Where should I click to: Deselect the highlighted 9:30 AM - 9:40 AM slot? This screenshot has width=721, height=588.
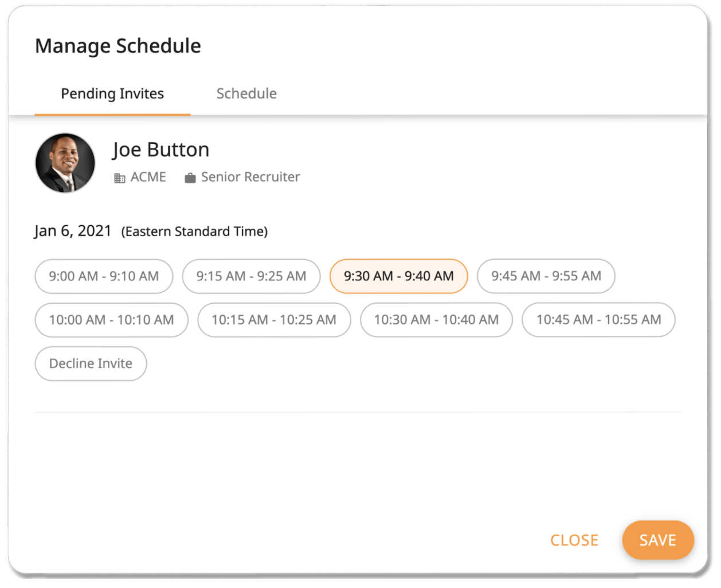pyautogui.click(x=398, y=276)
